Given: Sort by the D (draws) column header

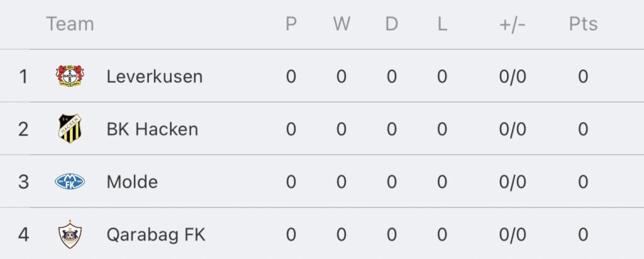Looking at the screenshot, I should [x=391, y=24].
